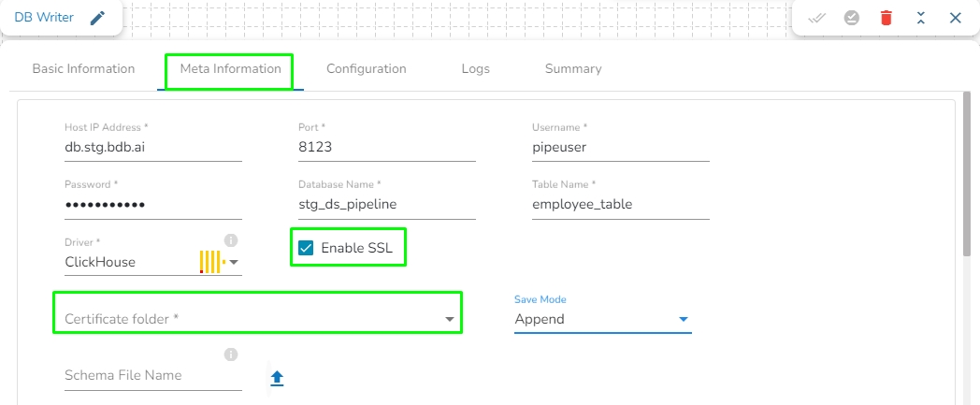Click the red delete trash icon
Viewport: 980px width, 405px height.
tap(886, 18)
